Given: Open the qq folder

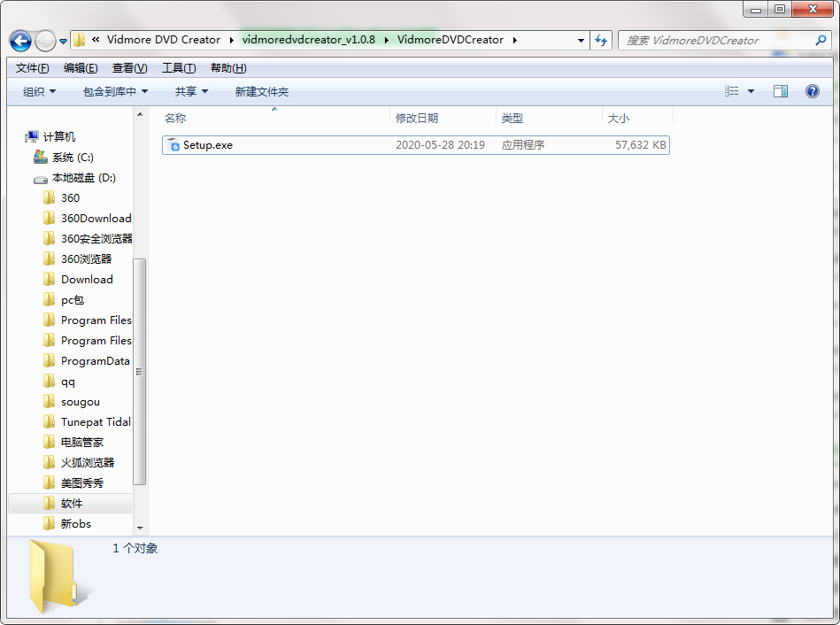Looking at the screenshot, I should tap(67, 382).
